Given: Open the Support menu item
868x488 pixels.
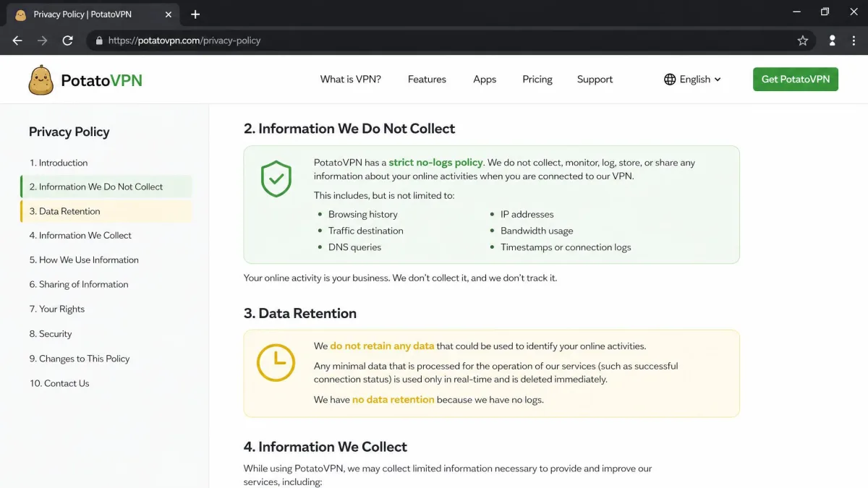Looking at the screenshot, I should click(595, 80).
